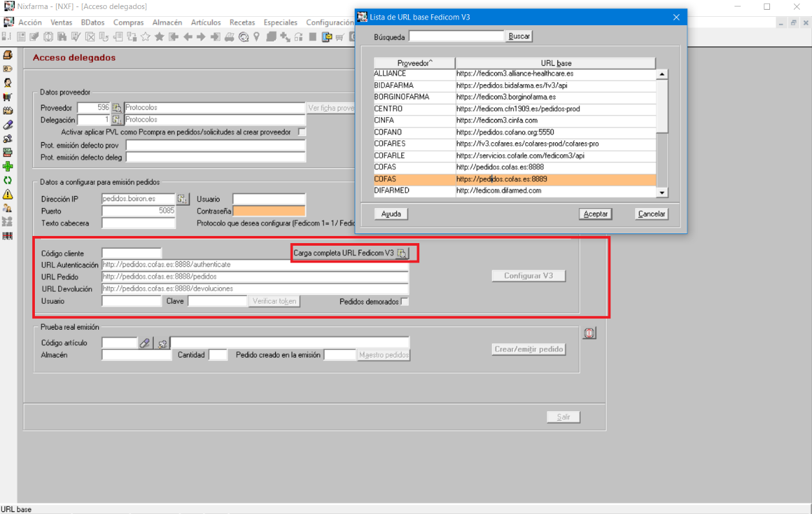
Task: Click the Ayuda button
Action: (391, 214)
